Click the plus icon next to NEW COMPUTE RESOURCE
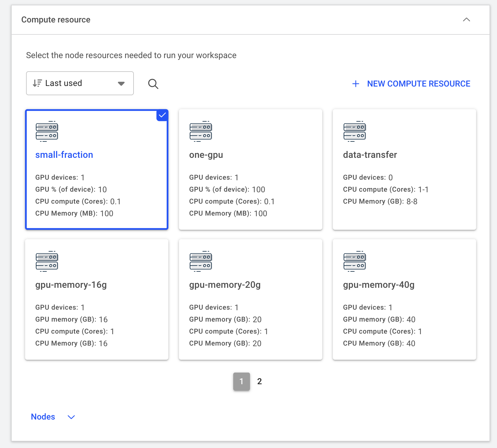The image size is (497, 448). pyautogui.click(x=355, y=84)
